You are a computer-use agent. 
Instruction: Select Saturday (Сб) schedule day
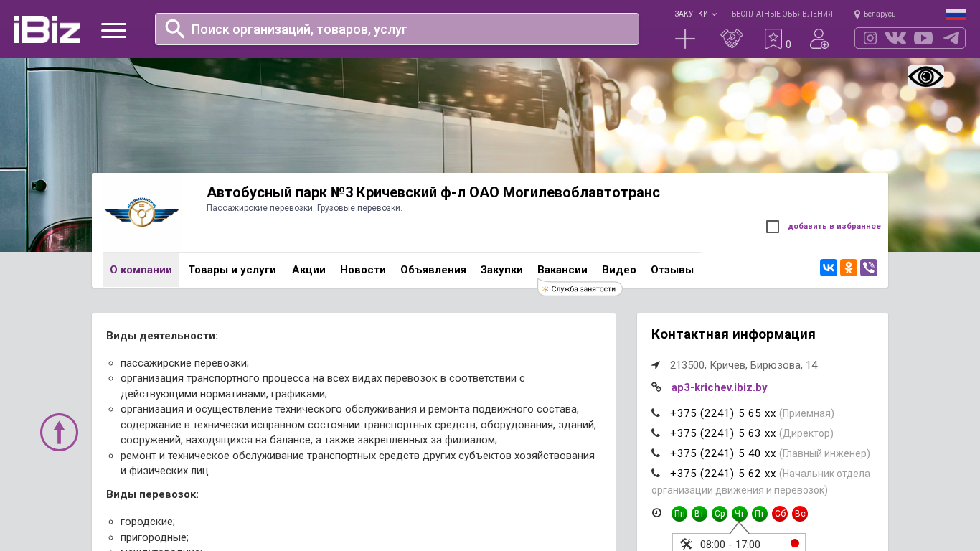point(780,514)
